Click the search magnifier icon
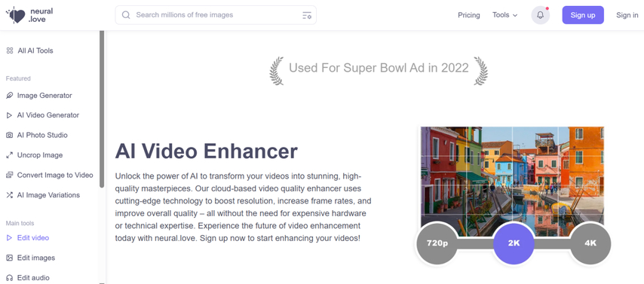Screen dimensions: 644x284 pos(127,15)
